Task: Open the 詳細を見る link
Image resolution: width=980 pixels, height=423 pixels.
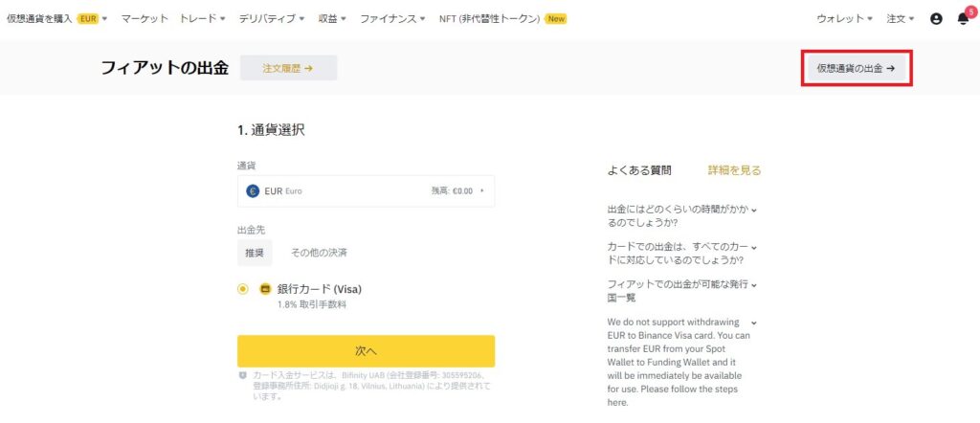Action: 734,170
